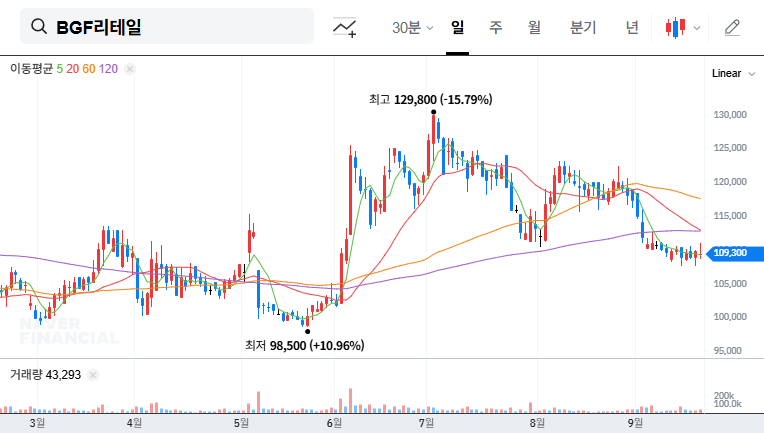
Task: Click the 60-day moving average label
Action: [x=89, y=69]
